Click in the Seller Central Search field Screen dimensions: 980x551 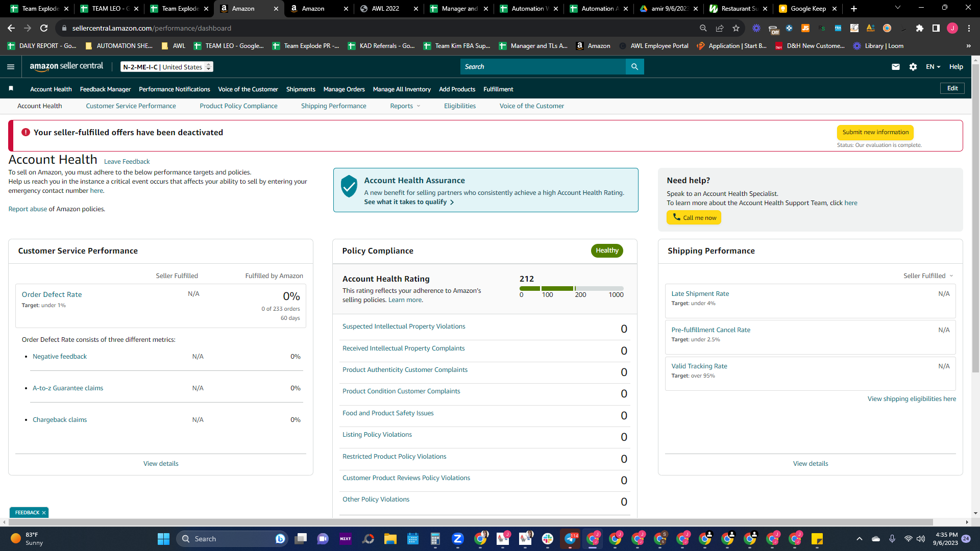(543, 67)
